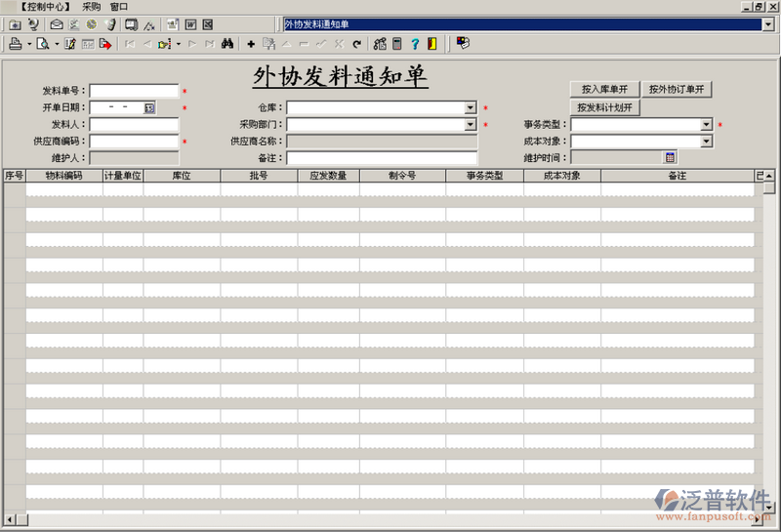This screenshot has height=532, width=781.
Task: Open the calendar picker beside 维护时间
Action: tap(671, 157)
